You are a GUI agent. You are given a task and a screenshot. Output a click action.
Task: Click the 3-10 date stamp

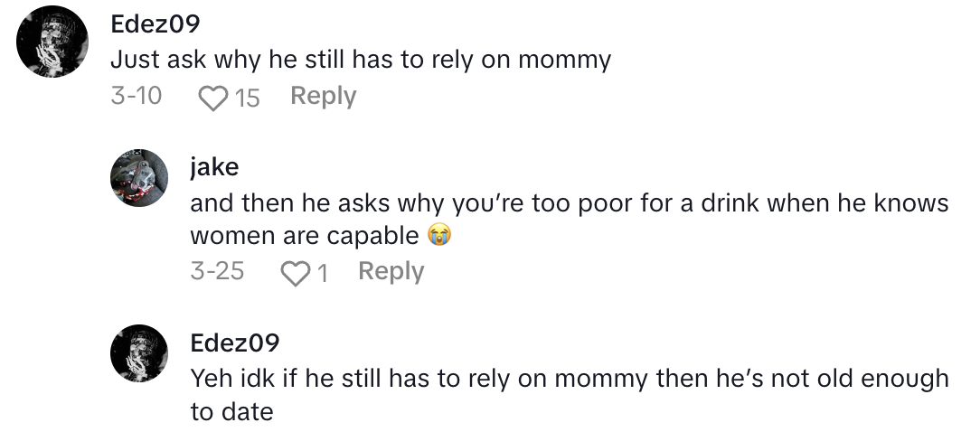click(x=136, y=96)
